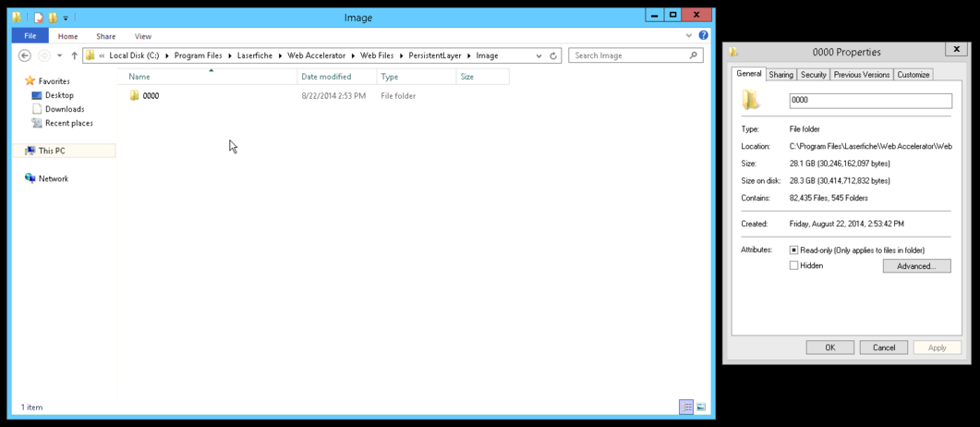Viewport: 980px width, 427px height.
Task: Open the Sharing tab in 0000 Properties
Action: pos(780,74)
